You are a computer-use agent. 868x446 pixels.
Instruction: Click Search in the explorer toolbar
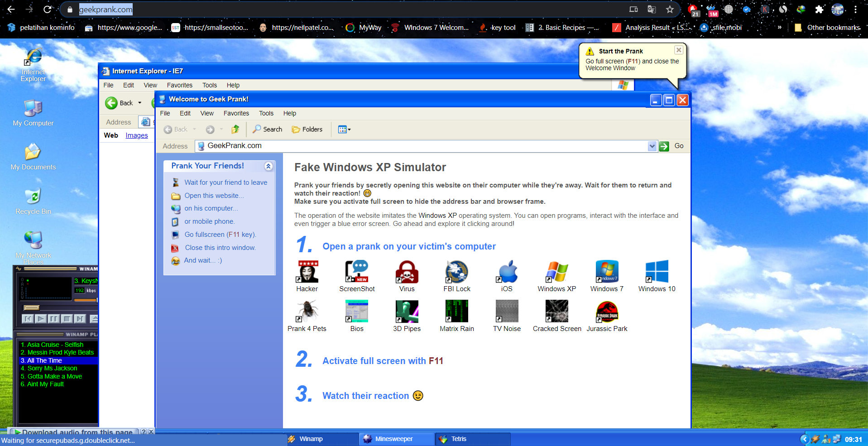click(267, 129)
